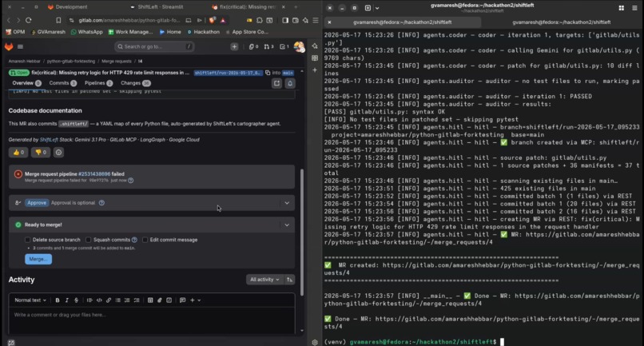The image size is (644, 346).
Task: Insert bullet list in comment editor
Action: coord(118,300)
